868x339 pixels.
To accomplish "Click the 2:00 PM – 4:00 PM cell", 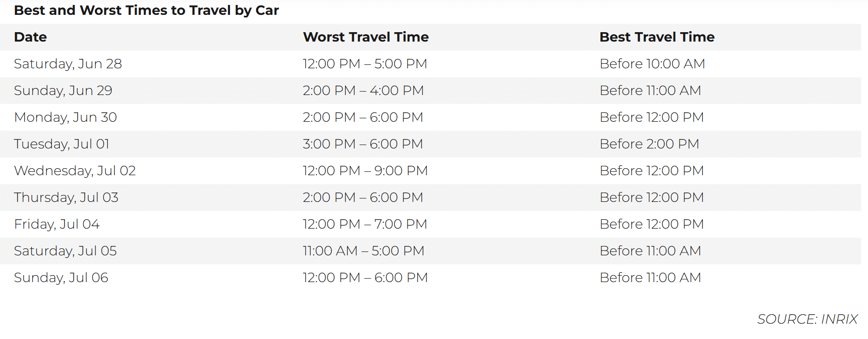I will click(364, 91).
